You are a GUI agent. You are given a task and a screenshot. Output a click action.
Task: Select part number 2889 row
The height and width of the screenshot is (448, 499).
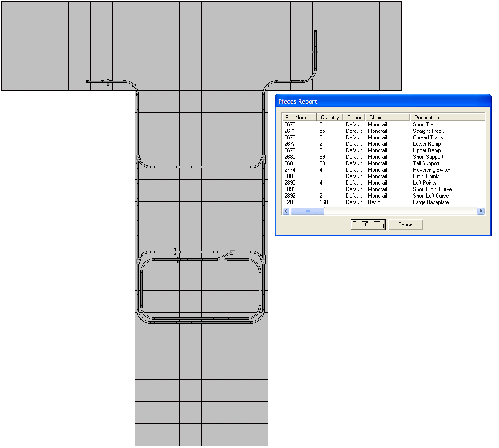pyautogui.click(x=383, y=176)
